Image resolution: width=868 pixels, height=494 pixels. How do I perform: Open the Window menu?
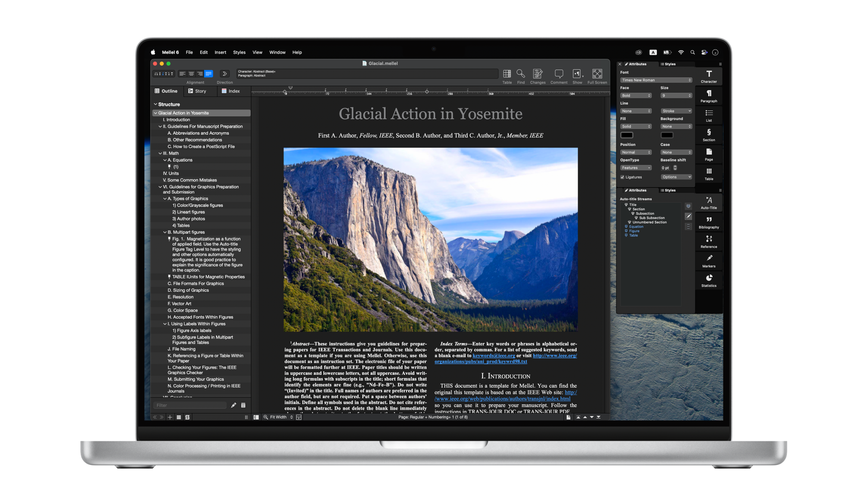(277, 52)
